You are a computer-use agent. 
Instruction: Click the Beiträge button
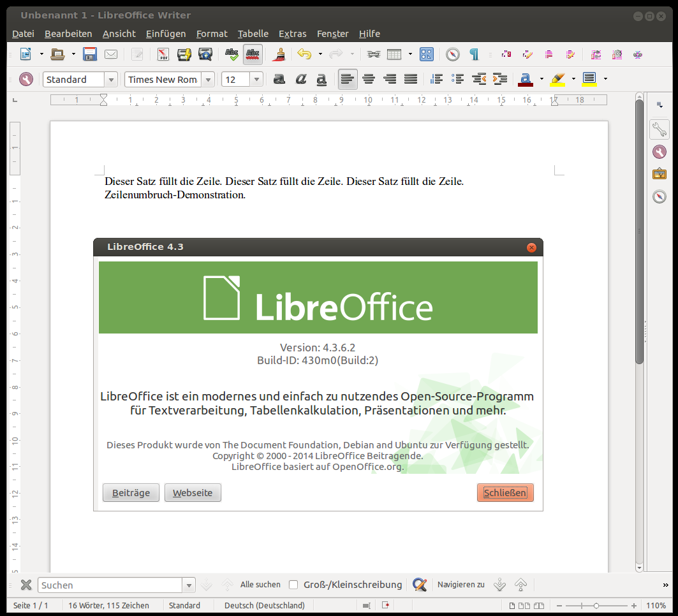[131, 493]
